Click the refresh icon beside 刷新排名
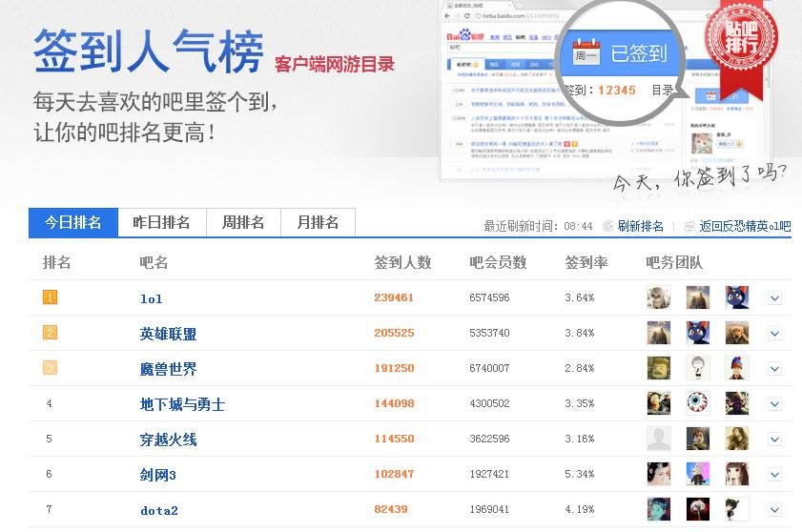 [608, 226]
